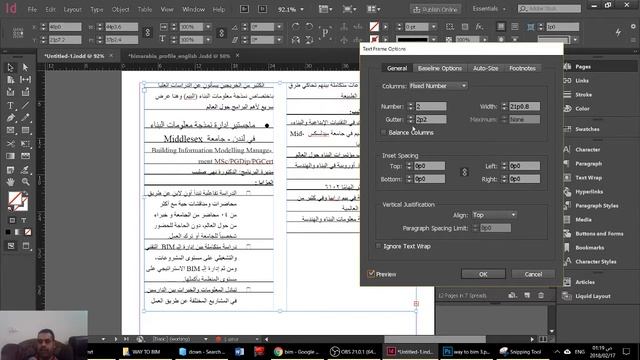Activate the Untitled-1.indd document tab
This screenshot has width=640, height=360.
(x=74, y=56)
